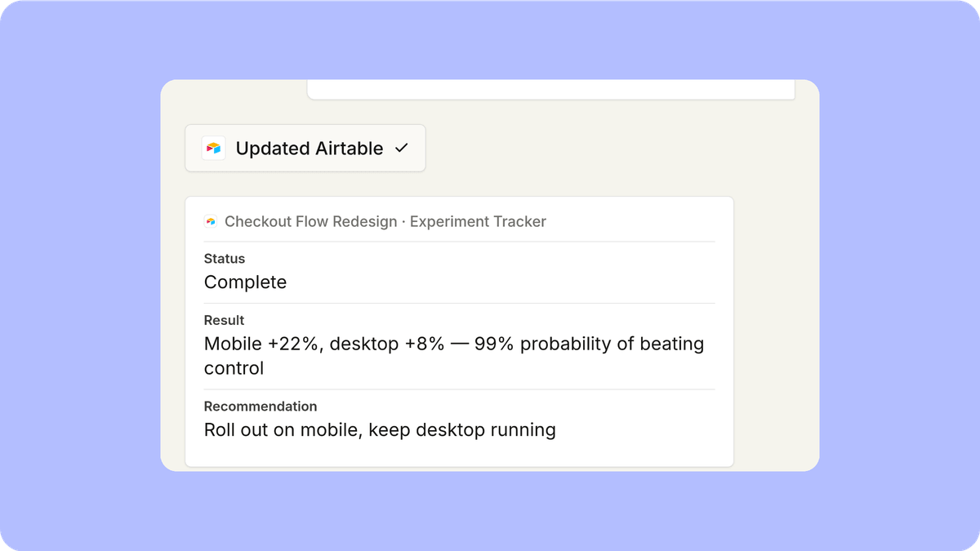Viewport: 980px width, 551px height.
Task: Click the word control in result text
Action: coord(234,368)
